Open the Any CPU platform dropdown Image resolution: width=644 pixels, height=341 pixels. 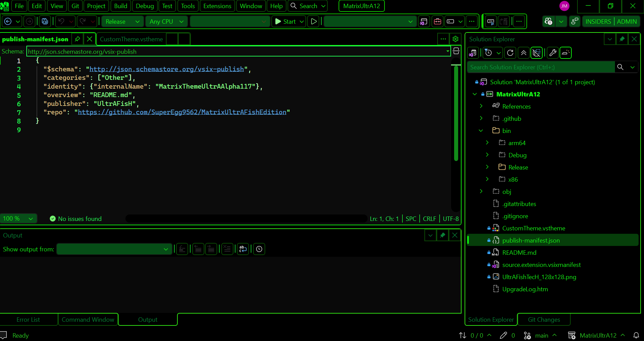pos(166,21)
